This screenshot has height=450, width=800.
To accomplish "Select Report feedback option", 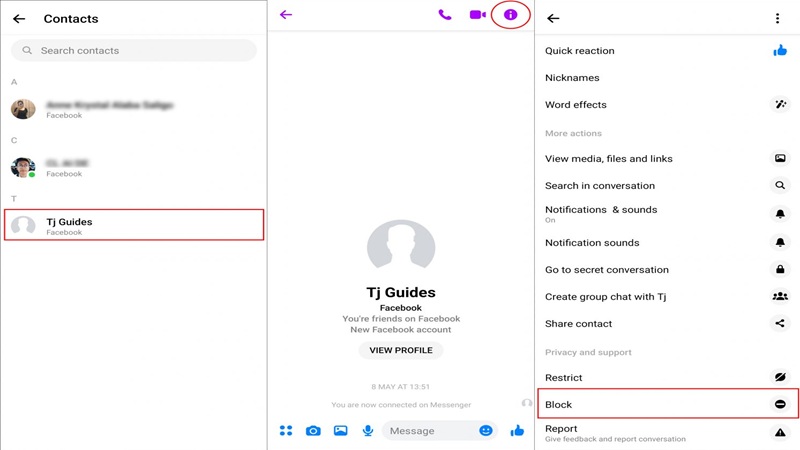I will (x=667, y=433).
